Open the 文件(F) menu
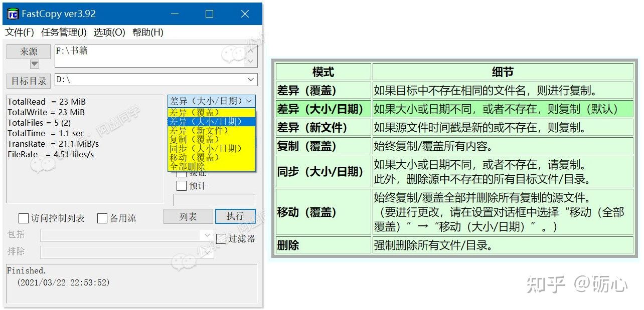This screenshot has width=644, height=310. pyautogui.click(x=20, y=33)
